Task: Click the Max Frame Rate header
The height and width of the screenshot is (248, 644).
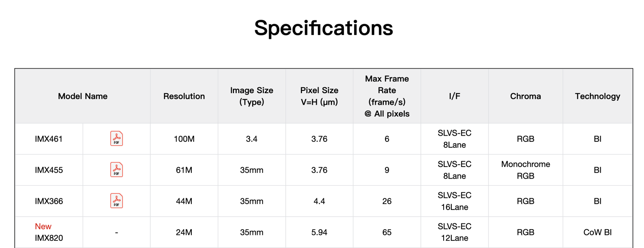Action: click(x=387, y=96)
